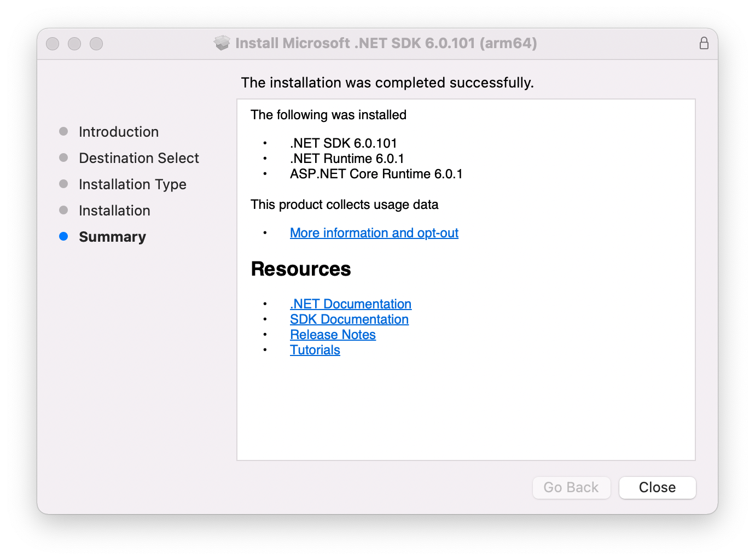Open the SDK Documentation link
The image size is (755, 560).
[349, 319]
